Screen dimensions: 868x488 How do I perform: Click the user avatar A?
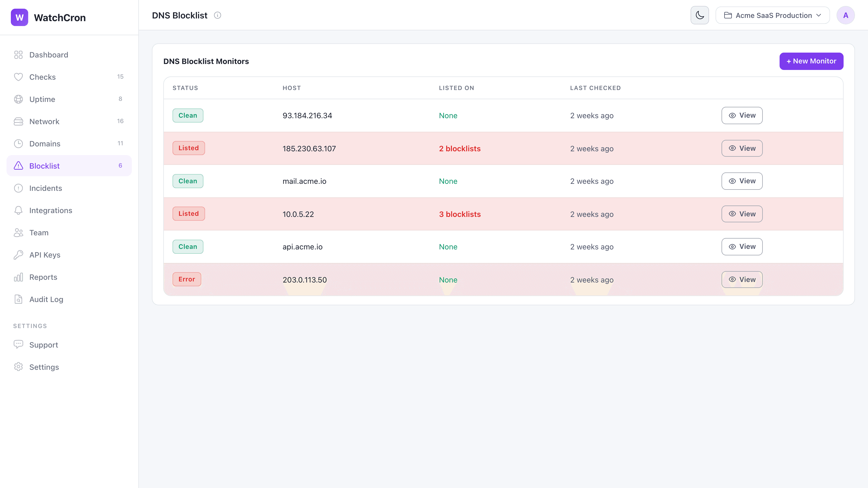click(845, 15)
